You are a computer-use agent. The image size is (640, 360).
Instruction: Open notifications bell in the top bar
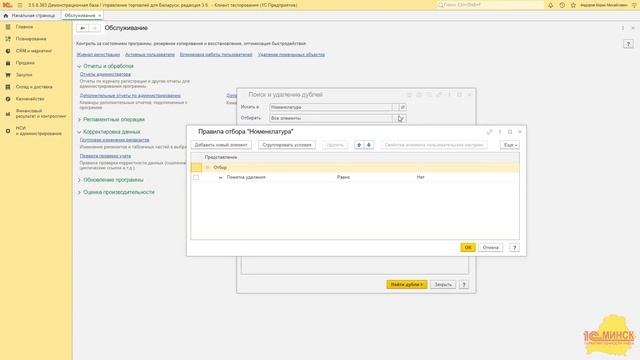[551, 5]
